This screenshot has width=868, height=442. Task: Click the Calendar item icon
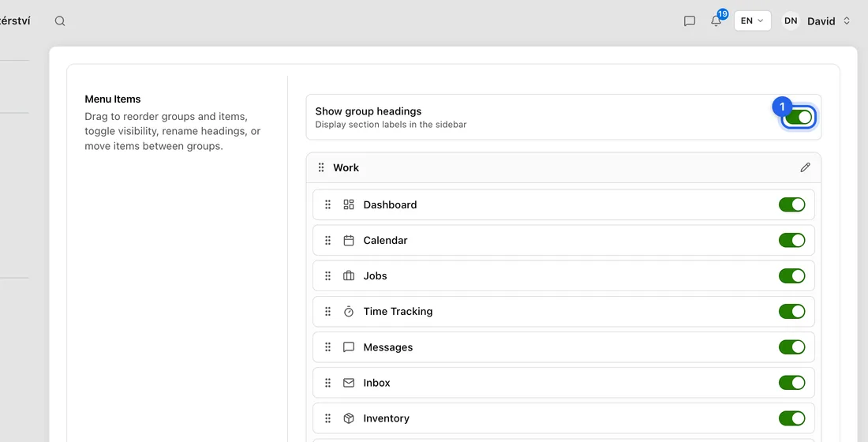click(x=349, y=241)
